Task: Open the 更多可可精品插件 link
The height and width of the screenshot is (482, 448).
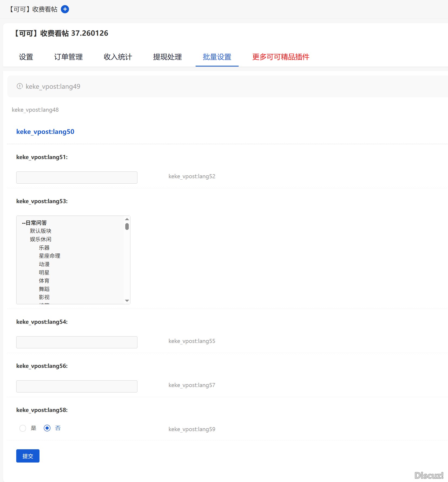Action: click(281, 57)
